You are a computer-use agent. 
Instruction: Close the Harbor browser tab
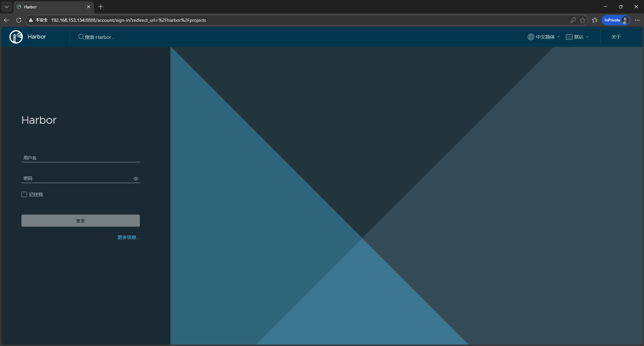point(89,7)
